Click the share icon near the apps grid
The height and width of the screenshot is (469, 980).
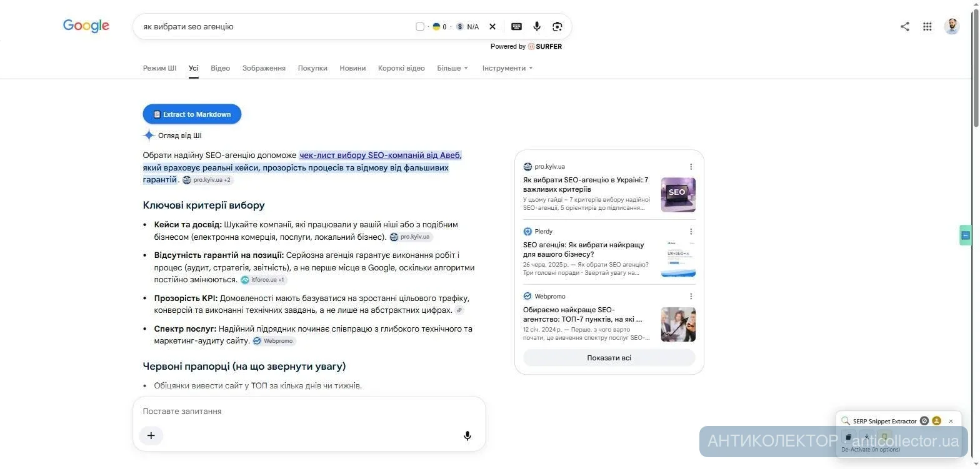904,26
